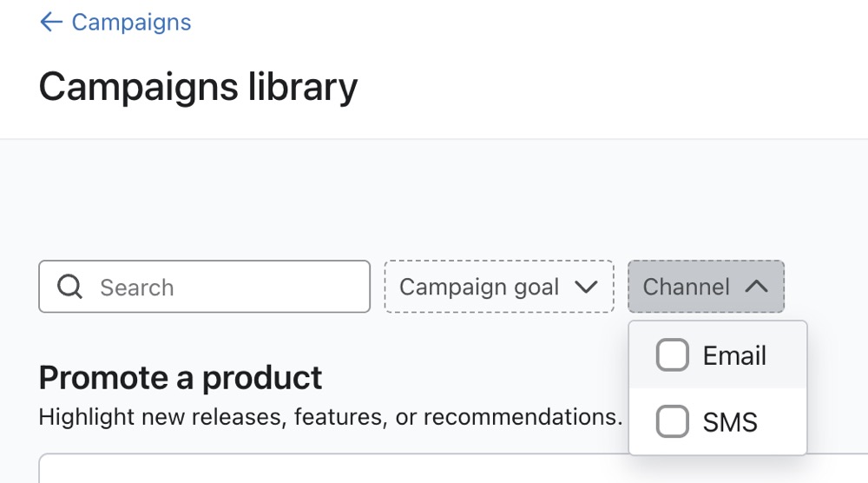Click the magnifying glass search icon
The image size is (868, 483).
(69, 287)
